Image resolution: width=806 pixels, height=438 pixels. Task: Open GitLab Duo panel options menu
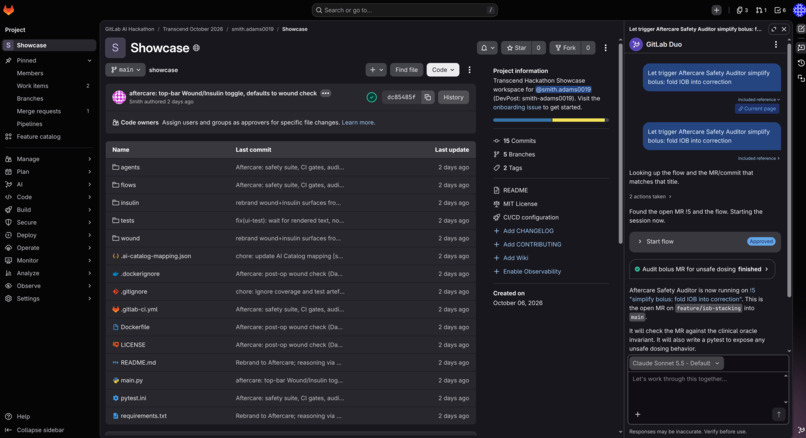click(x=776, y=45)
